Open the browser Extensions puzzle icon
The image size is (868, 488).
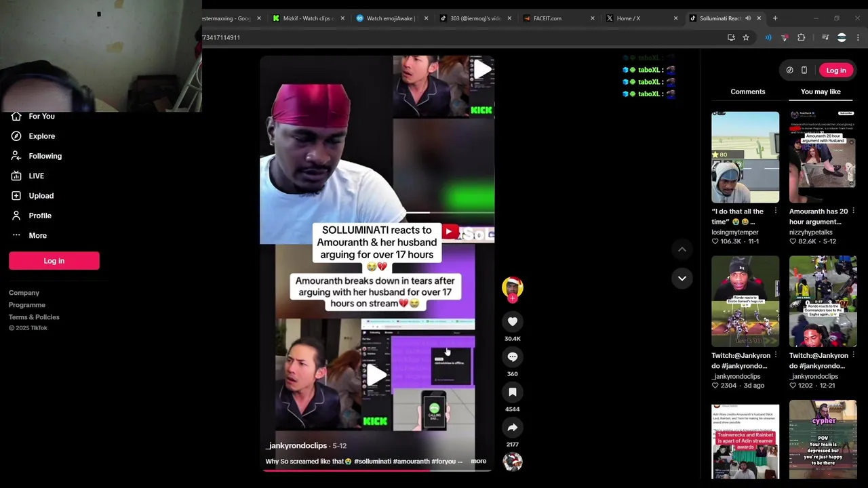point(801,38)
